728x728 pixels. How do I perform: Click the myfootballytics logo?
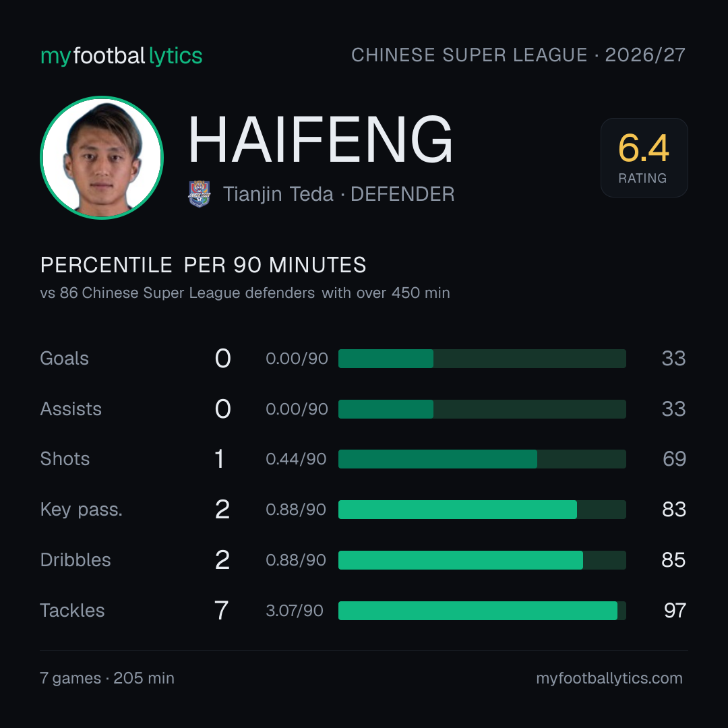point(121,56)
